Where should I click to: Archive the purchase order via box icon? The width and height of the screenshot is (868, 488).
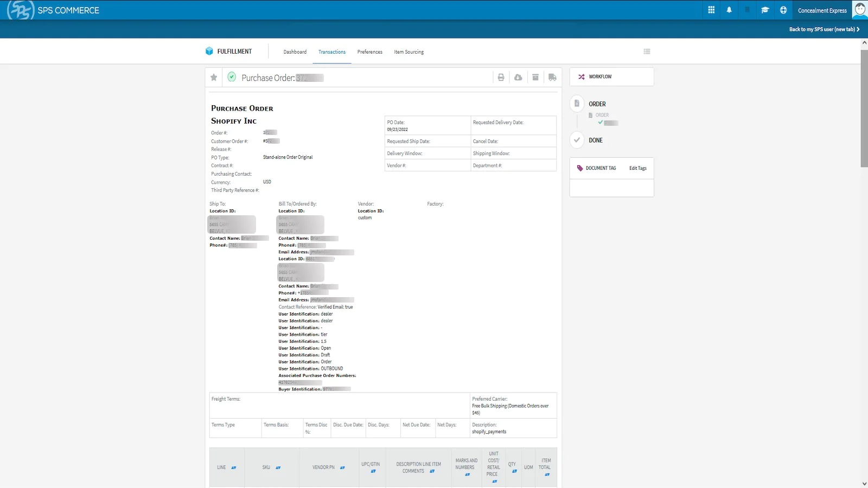click(535, 78)
